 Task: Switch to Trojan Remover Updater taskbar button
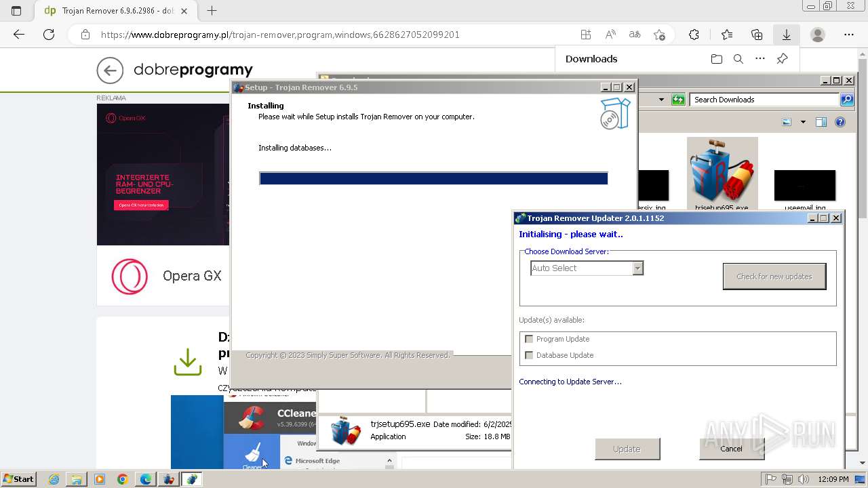coord(192,479)
